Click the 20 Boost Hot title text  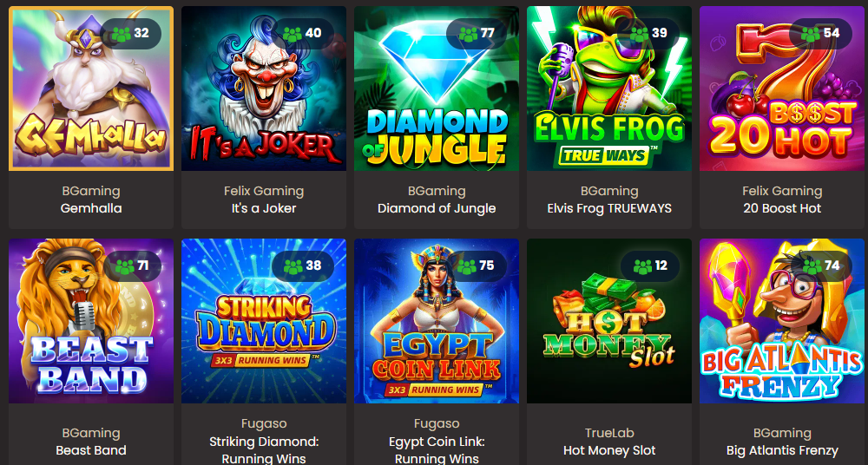point(782,209)
